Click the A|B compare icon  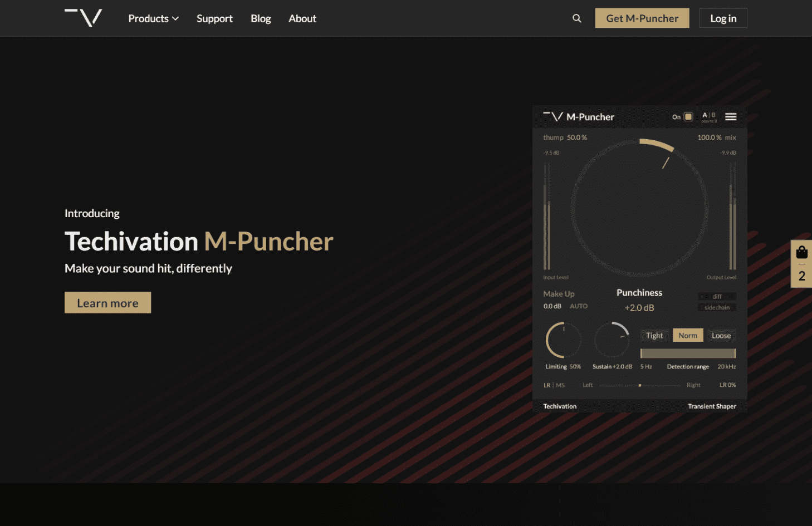click(x=708, y=116)
